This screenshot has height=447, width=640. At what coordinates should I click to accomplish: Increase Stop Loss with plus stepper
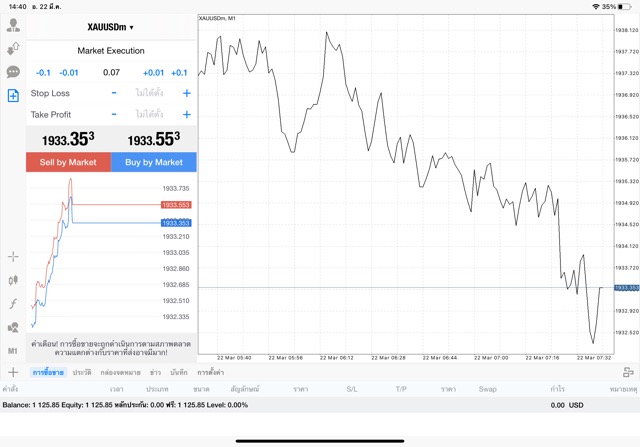point(186,93)
